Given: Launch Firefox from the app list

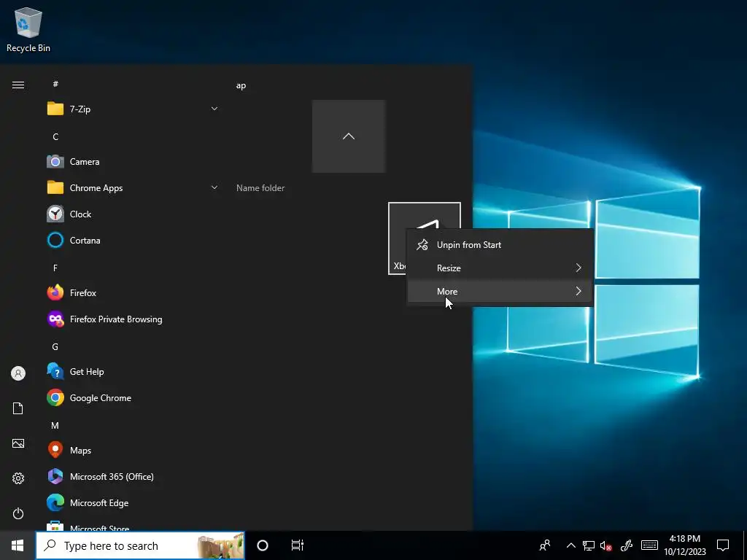Looking at the screenshot, I should pos(133,292).
